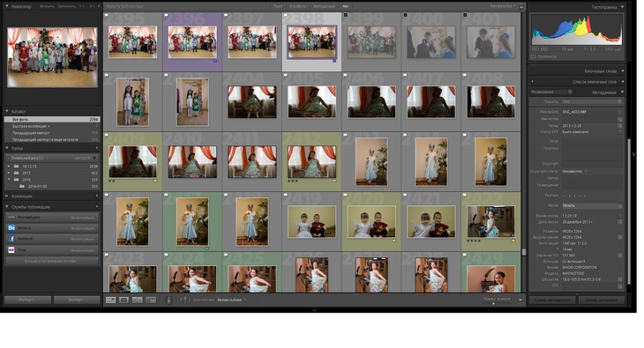
Task: Toggle flag on photo 2398
Action: tap(286, 15)
